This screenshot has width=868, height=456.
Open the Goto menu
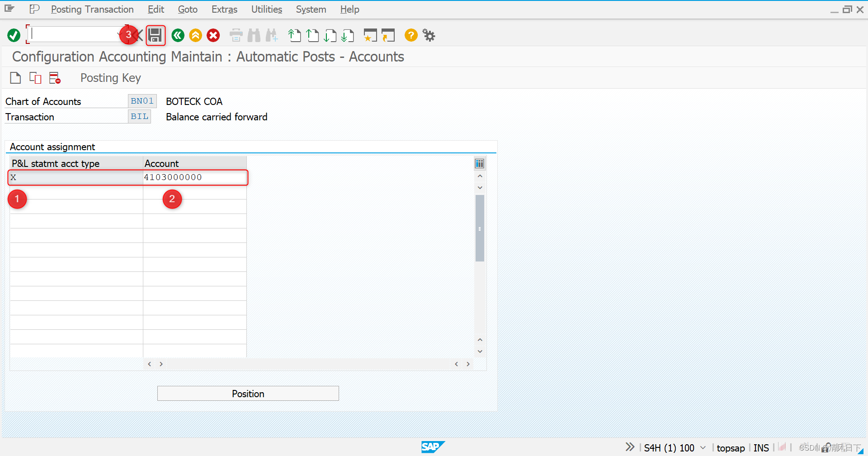pos(188,9)
